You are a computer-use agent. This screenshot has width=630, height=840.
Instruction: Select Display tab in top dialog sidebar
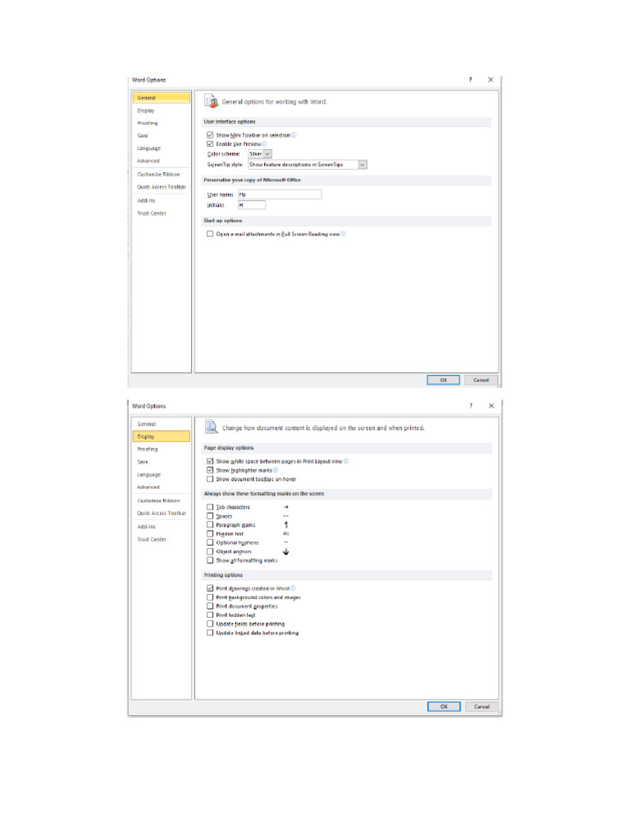162,111
